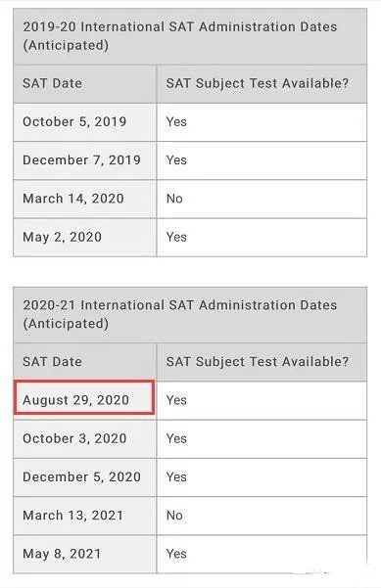This screenshot has width=381, height=588.
Task: Click the Yes value beside December 7, 2019
Action: [x=176, y=160]
